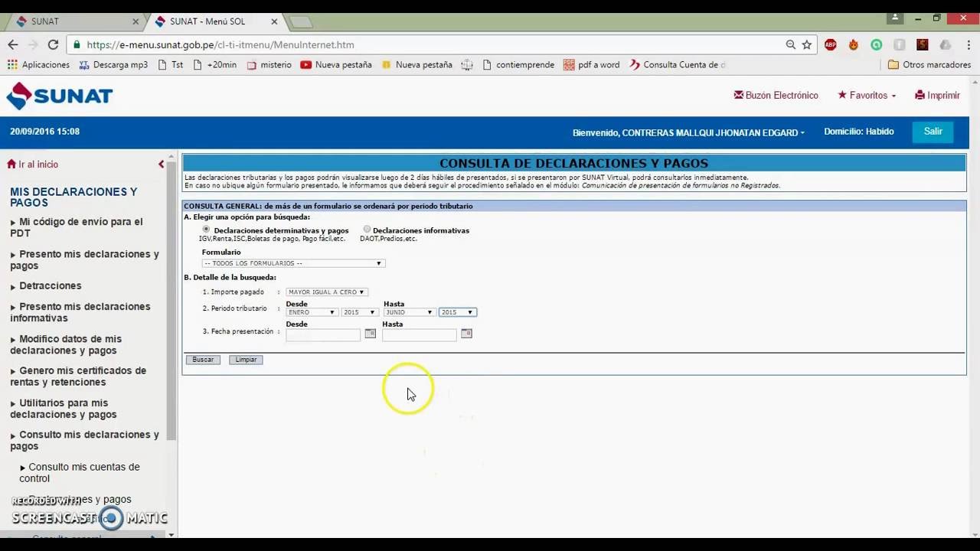This screenshot has width=980, height=551.
Task: Open the misterio bookmark
Action: tap(269, 65)
